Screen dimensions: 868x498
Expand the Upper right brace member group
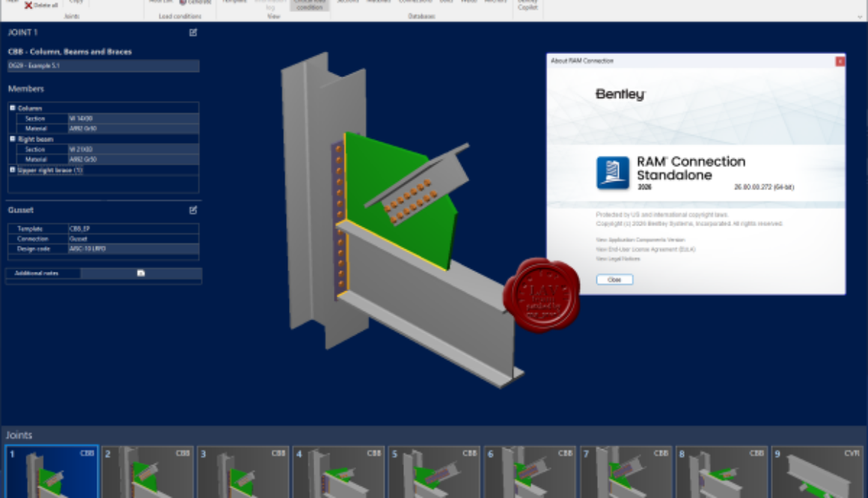coord(12,170)
